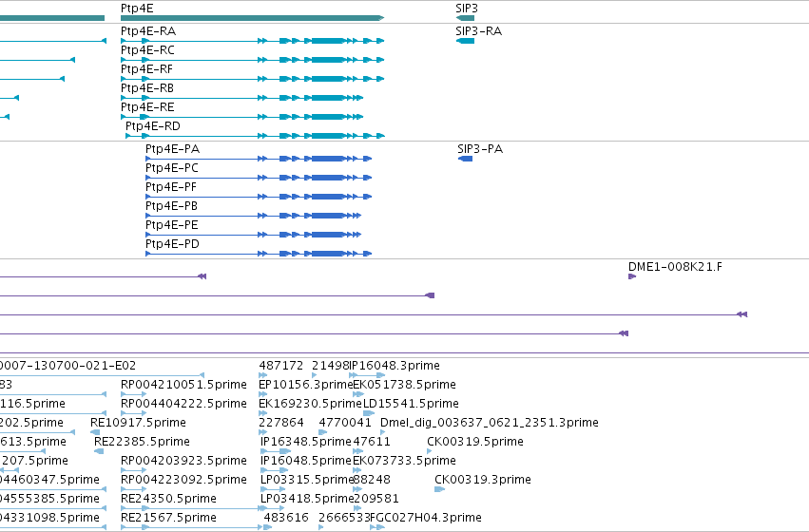Select the Ptp4E-PB protein label

(171, 206)
